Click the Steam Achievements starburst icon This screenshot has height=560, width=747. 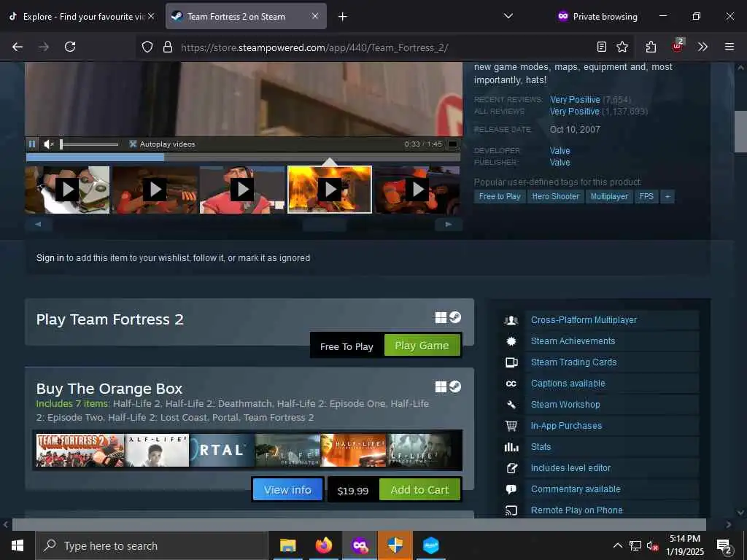click(x=511, y=341)
